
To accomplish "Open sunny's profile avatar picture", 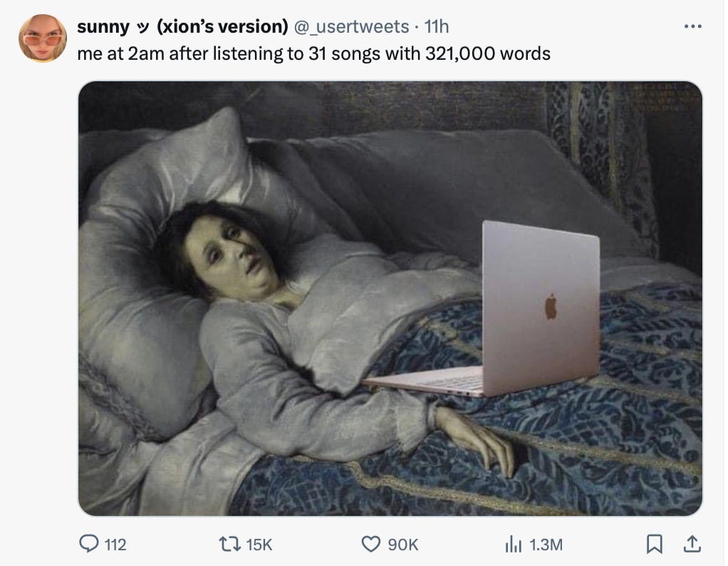I will 42,38.
